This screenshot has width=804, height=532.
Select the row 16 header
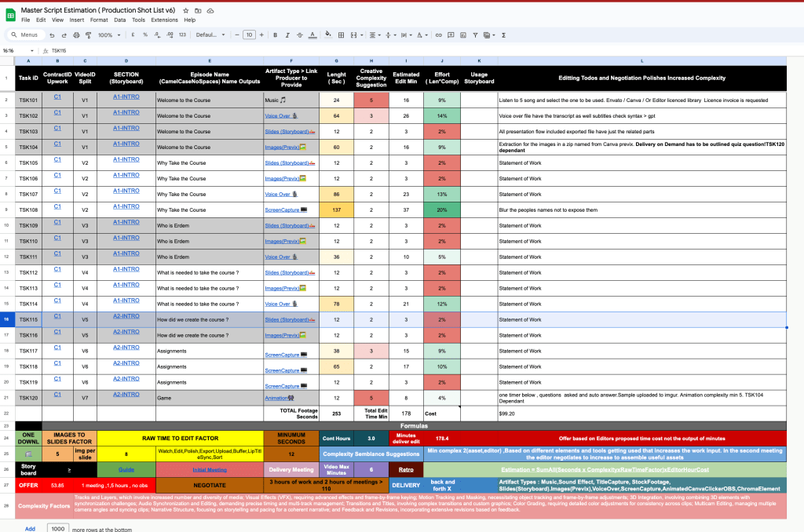6,319
